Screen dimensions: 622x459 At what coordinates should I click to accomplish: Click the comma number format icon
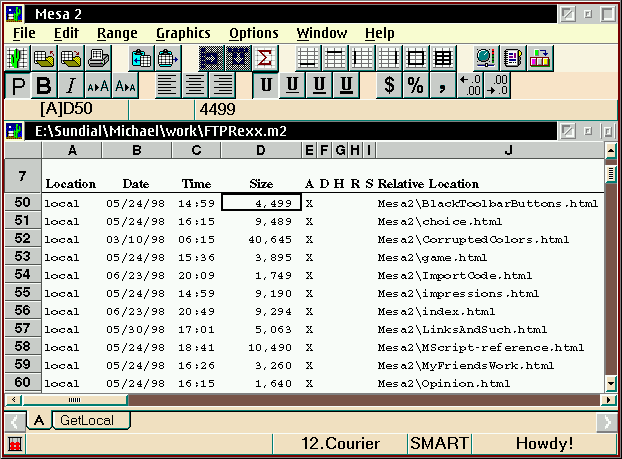tap(440, 85)
